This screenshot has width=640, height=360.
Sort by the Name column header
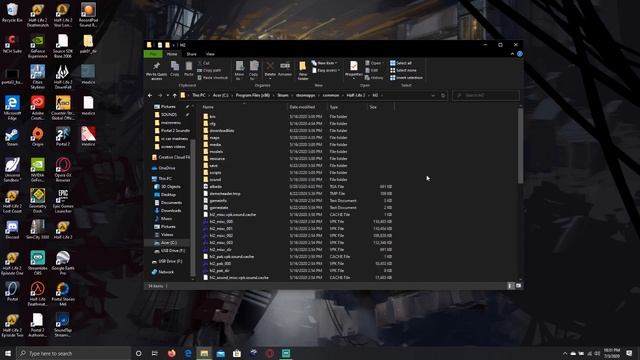point(208,107)
